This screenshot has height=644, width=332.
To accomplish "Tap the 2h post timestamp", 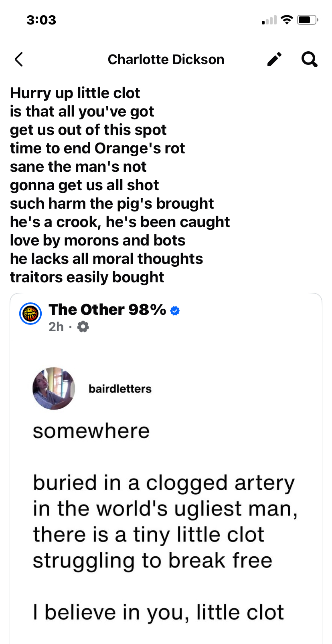I will 56,327.
